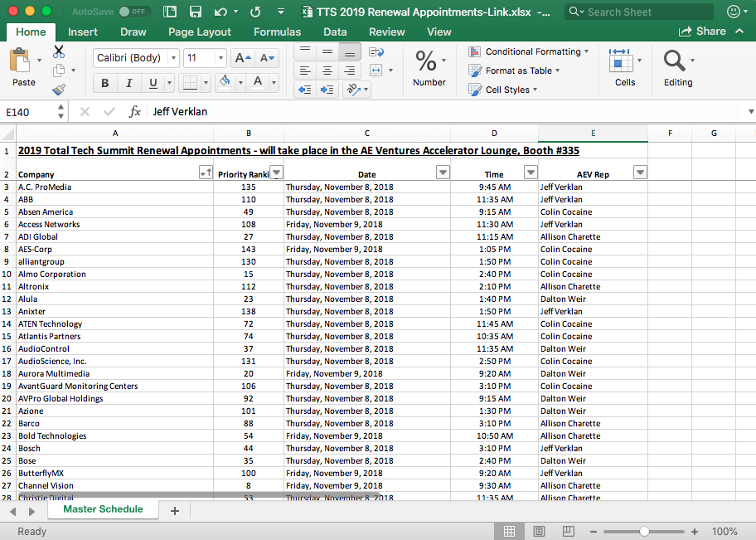Click the feedback smiley icon
Image resolution: width=756 pixels, height=540 pixels.
(734, 12)
